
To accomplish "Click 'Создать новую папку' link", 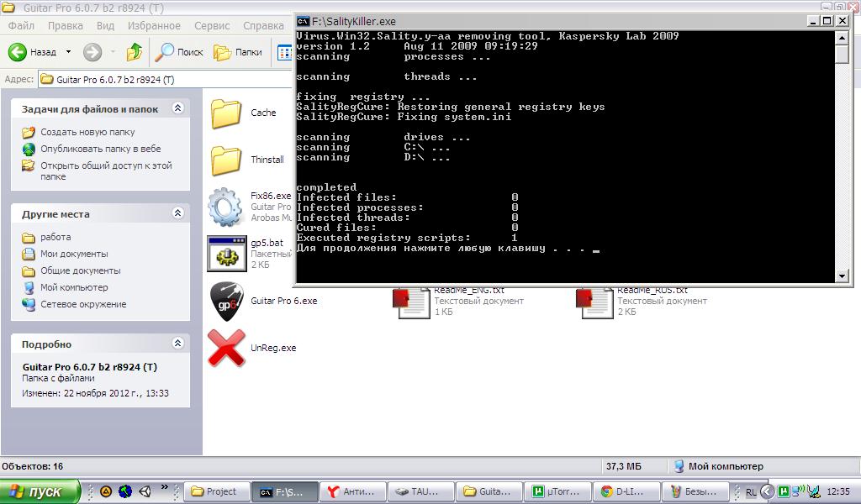I will [87, 132].
